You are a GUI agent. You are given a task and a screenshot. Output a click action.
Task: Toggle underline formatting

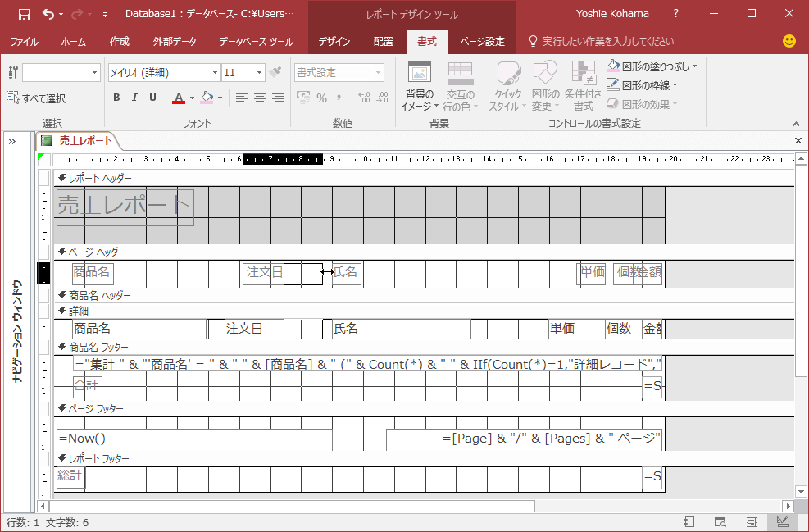pyautogui.click(x=152, y=98)
